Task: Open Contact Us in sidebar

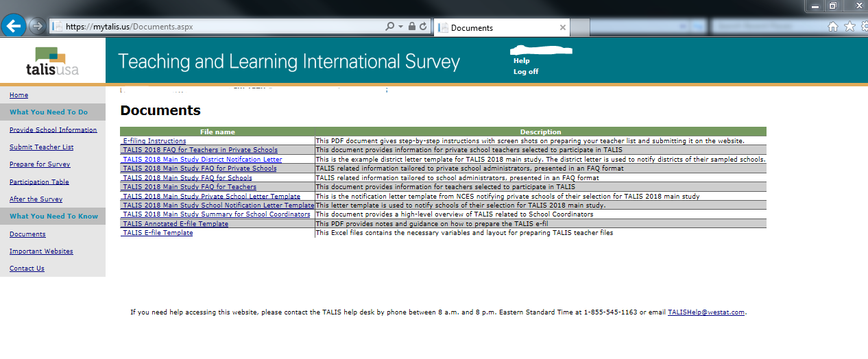Action: tap(27, 269)
